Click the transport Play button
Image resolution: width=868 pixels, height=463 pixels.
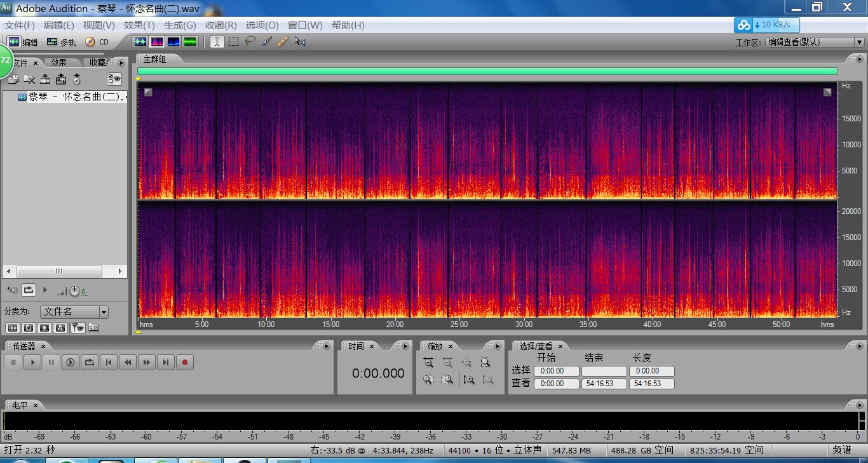pos(32,363)
